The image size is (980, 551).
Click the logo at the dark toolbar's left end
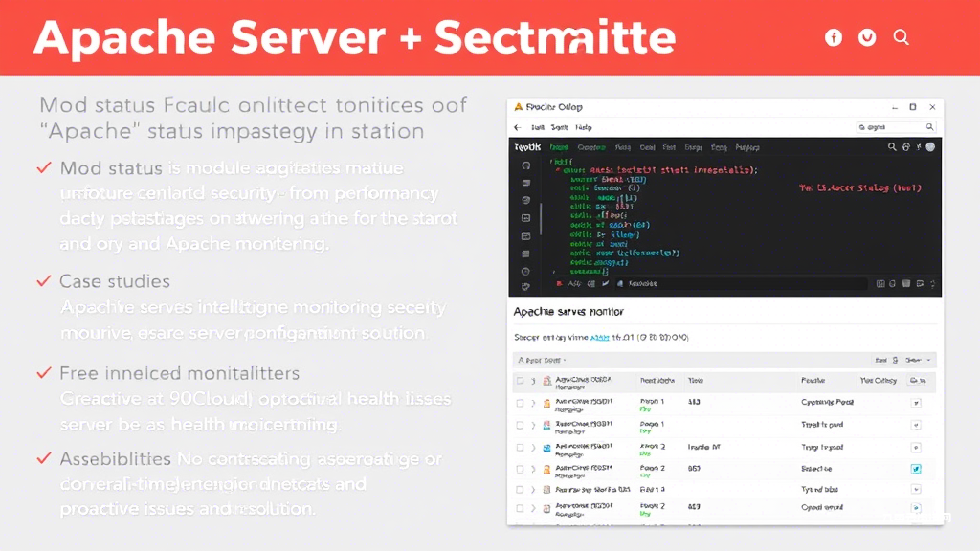point(527,147)
